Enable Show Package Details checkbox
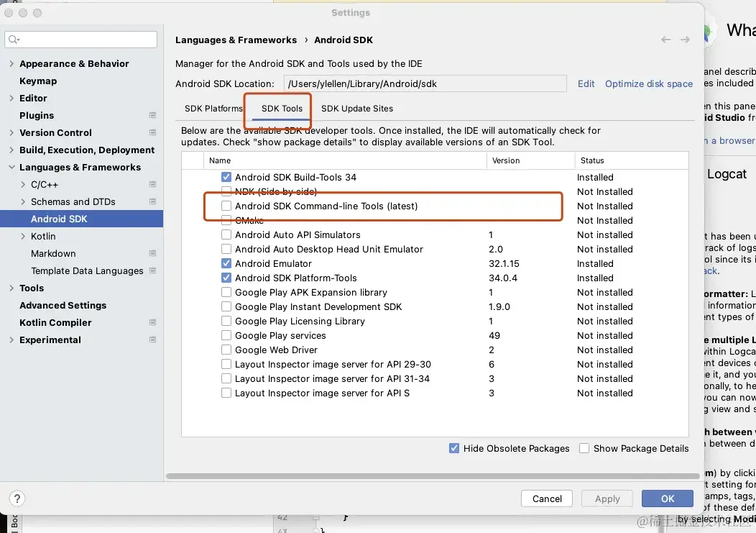This screenshot has width=756, height=533. (x=584, y=449)
